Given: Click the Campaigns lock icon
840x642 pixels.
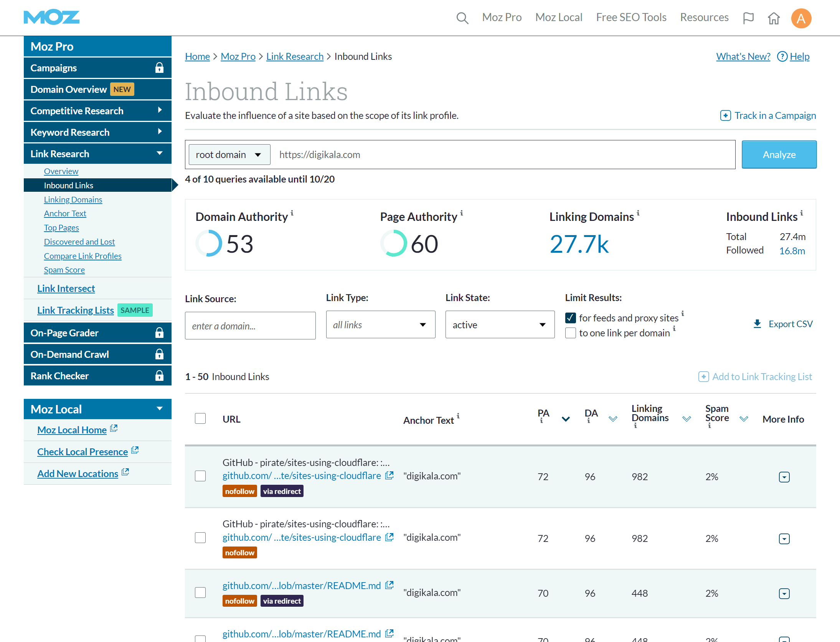Looking at the screenshot, I should 159,68.
